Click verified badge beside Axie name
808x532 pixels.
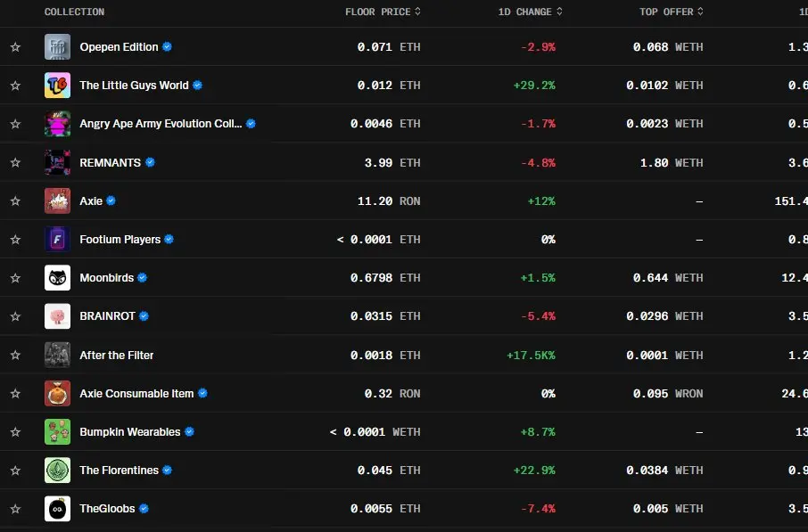[x=111, y=201]
